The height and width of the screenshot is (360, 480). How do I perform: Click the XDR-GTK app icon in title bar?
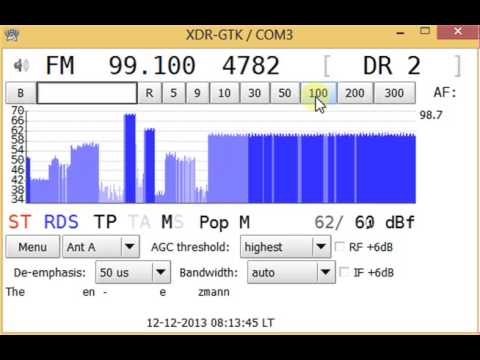12,34
